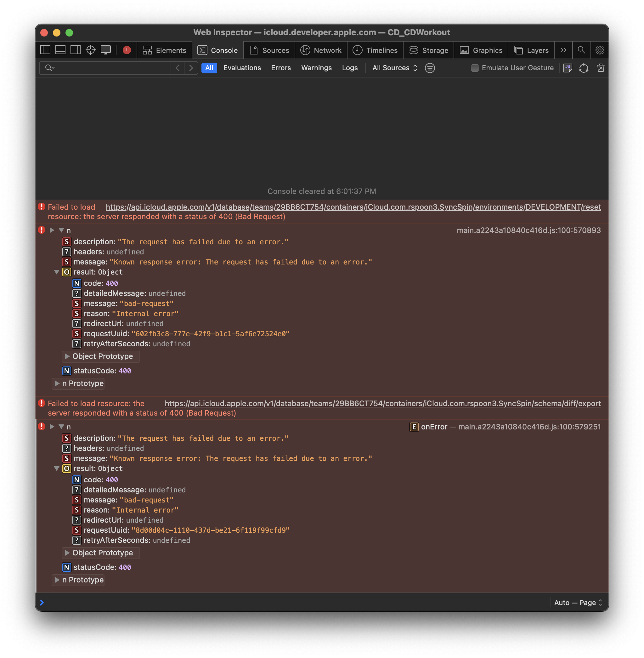This screenshot has height=658, width=644.
Task: Collapse the first n error object
Action: pos(62,230)
